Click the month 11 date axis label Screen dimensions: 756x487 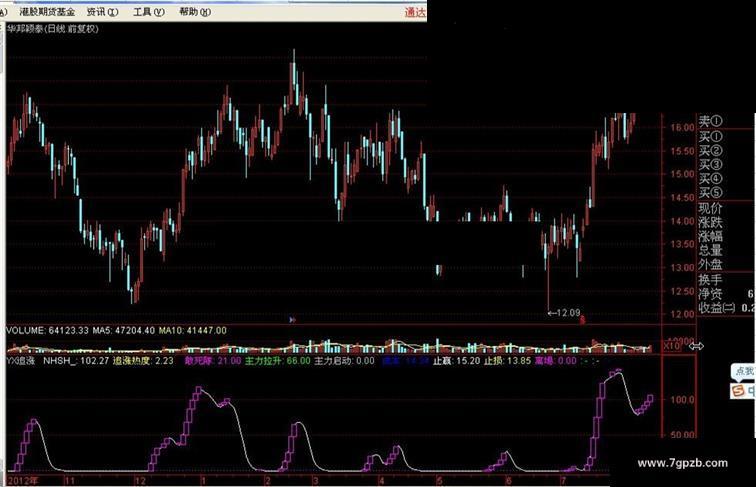pos(70,481)
